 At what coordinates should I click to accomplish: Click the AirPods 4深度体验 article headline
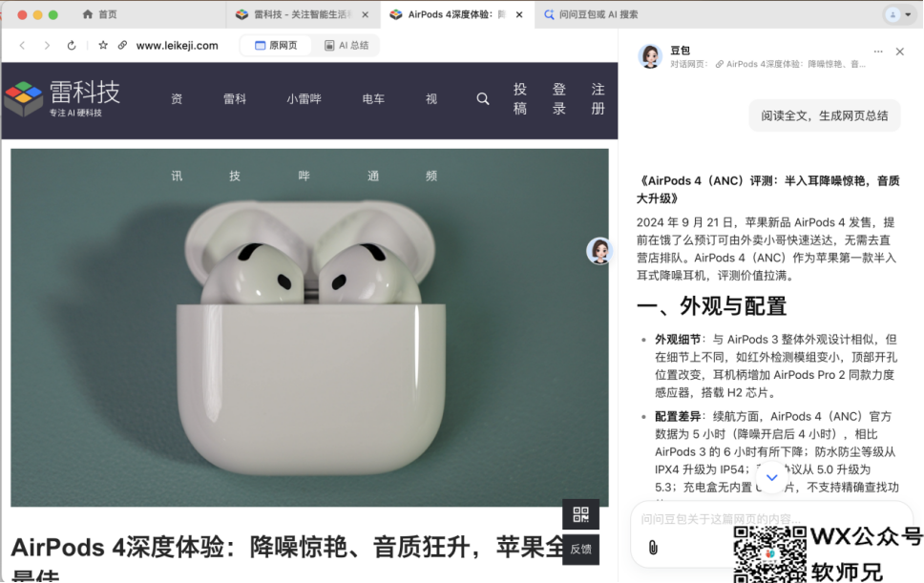click(x=287, y=557)
